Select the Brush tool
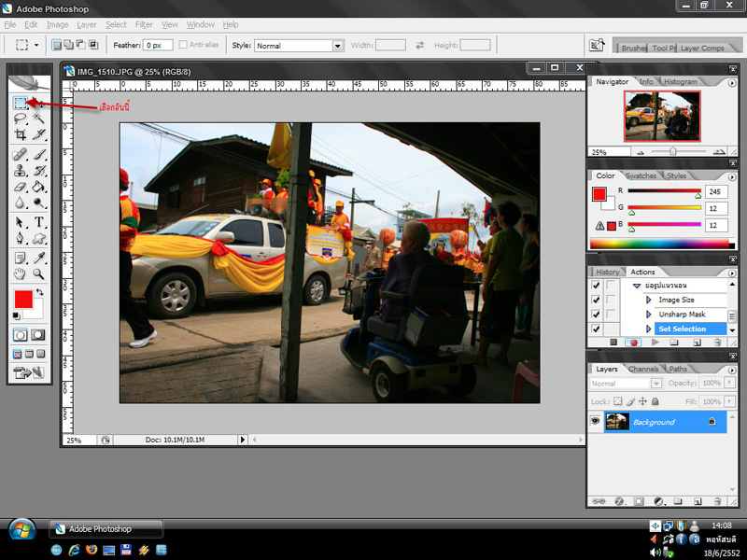 [x=38, y=154]
